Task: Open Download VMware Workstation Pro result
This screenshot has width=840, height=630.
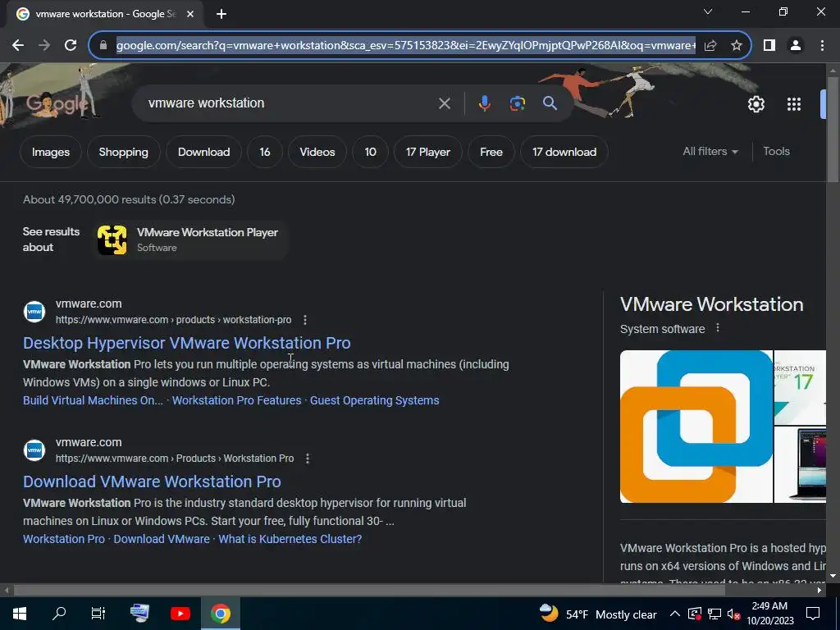Action: 152,482
